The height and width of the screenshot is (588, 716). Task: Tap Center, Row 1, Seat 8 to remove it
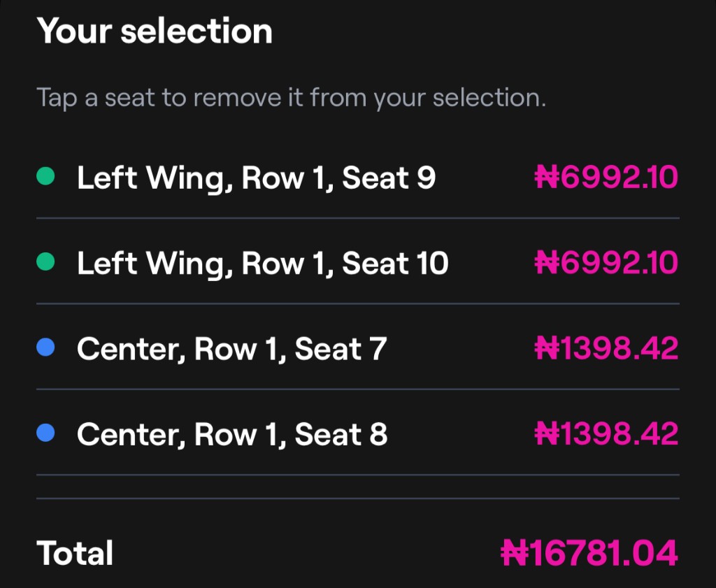231,433
